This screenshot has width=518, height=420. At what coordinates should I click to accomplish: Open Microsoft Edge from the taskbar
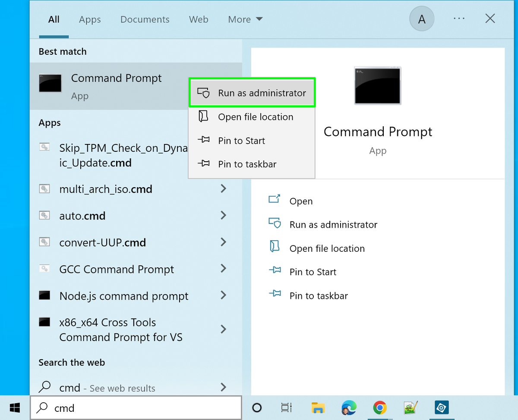click(x=349, y=407)
